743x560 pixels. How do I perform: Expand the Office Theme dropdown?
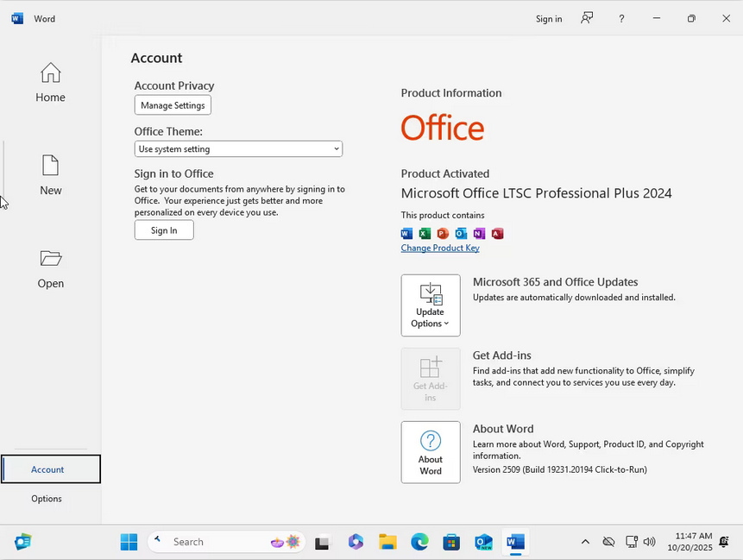[238, 149]
